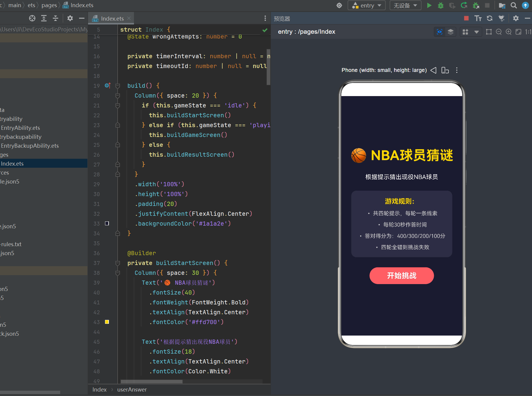Open the entry run configuration dropdown
The width and height of the screenshot is (532, 396).
tap(367, 5)
